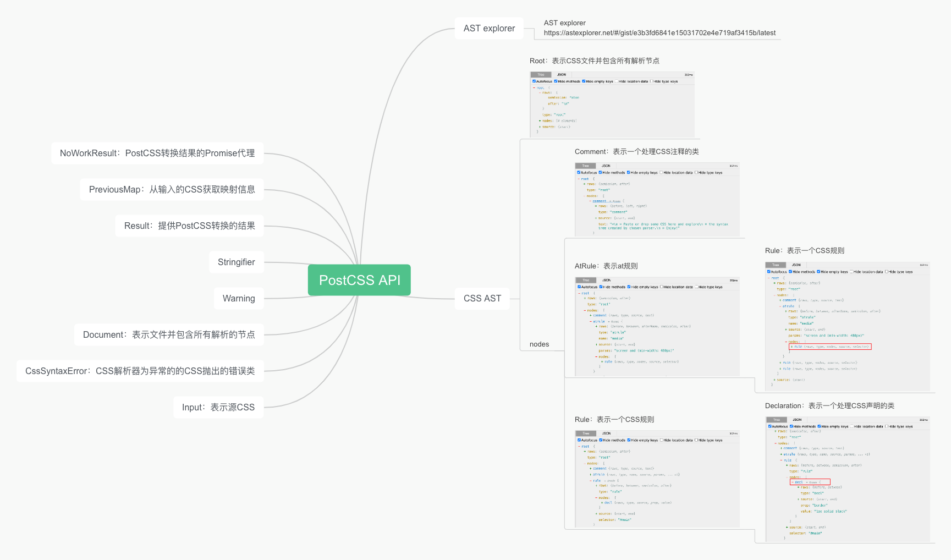Image resolution: width=951 pixels, height=560 pixels.
Task: Click the "AtRule: 表示at规则" label
Action: point(606,266)
